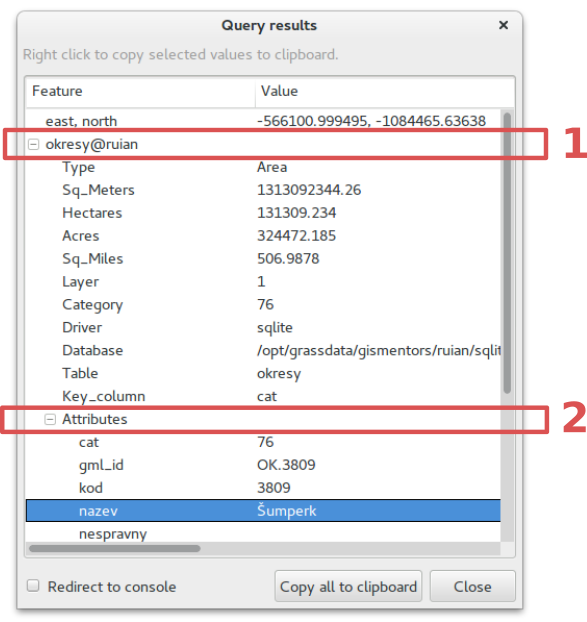The image size is (587, 622).
Task: Click the Attributes label text
Action: (x=94, y=419)
